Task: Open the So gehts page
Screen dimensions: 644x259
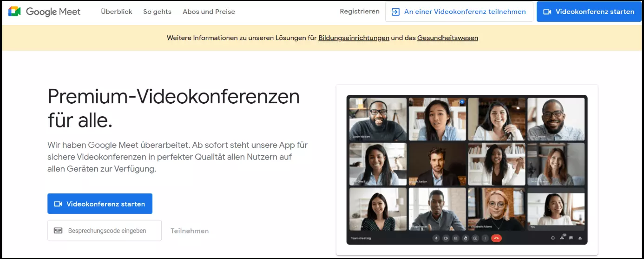Action: click(157, 12)
